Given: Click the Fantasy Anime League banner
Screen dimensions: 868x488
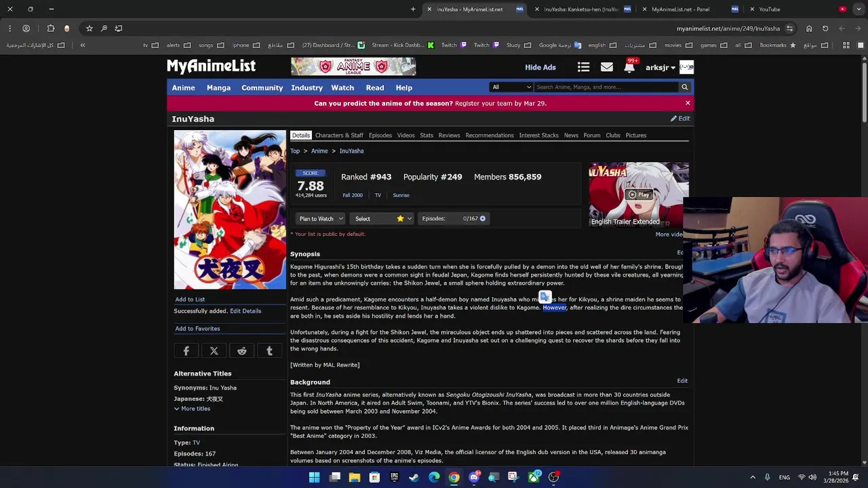Looking at the screenshot, I should pos(353,66).
